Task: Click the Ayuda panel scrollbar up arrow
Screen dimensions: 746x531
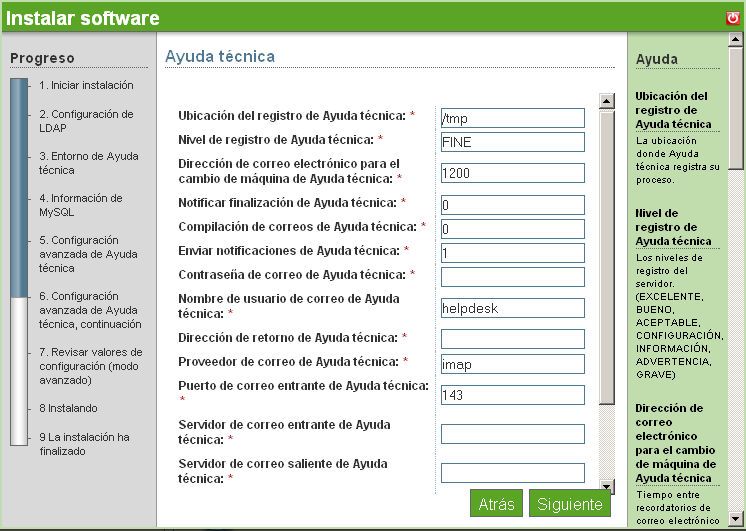Action: (x=736, y=39)
